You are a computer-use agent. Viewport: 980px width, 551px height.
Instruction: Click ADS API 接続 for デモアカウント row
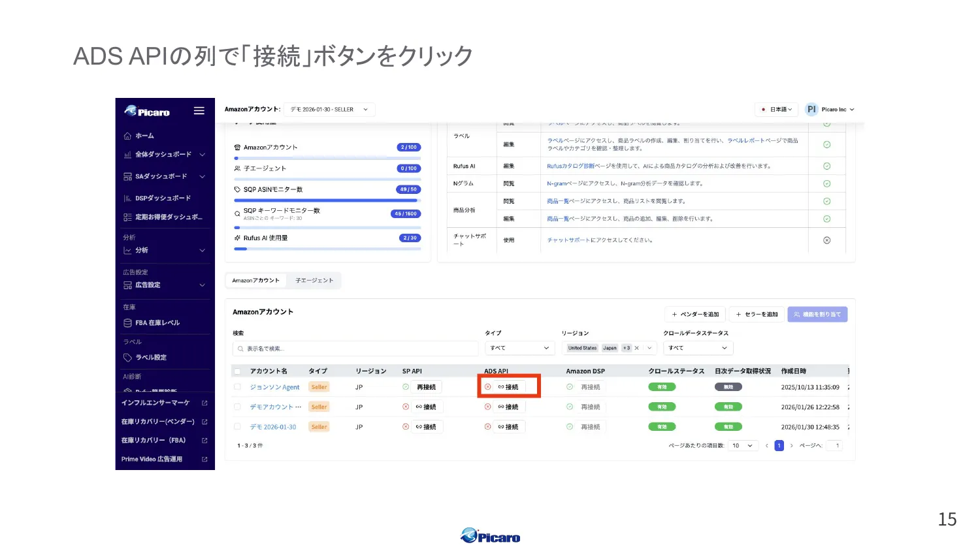[508, 407]
